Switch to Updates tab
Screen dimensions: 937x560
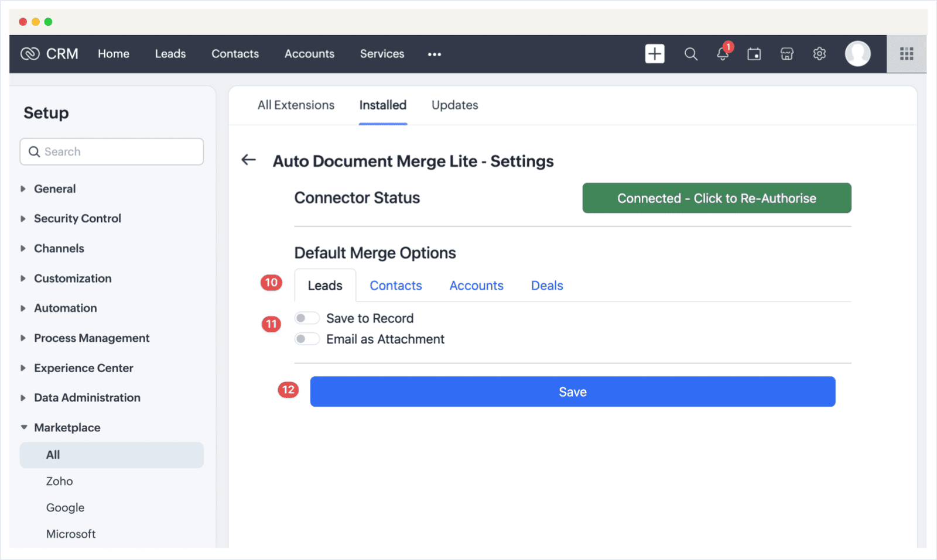click(455, 105)
